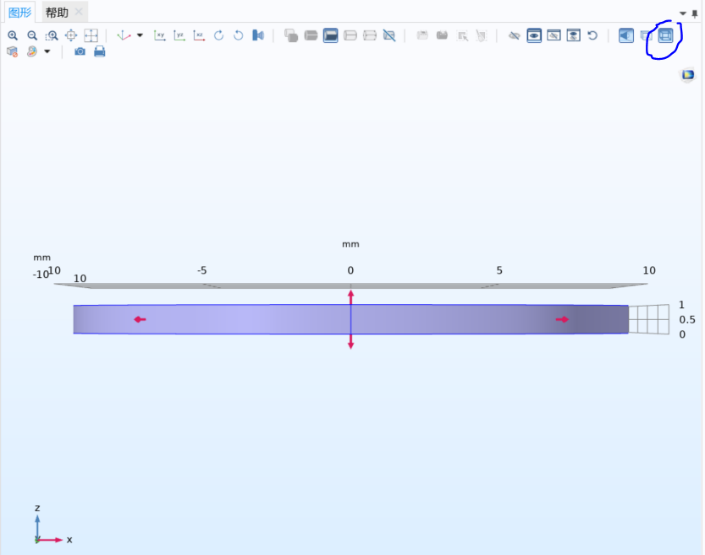The image size is (705, 555).
Task: Toggle the circled wireframe rendering icon
Action: pos(666,36)
